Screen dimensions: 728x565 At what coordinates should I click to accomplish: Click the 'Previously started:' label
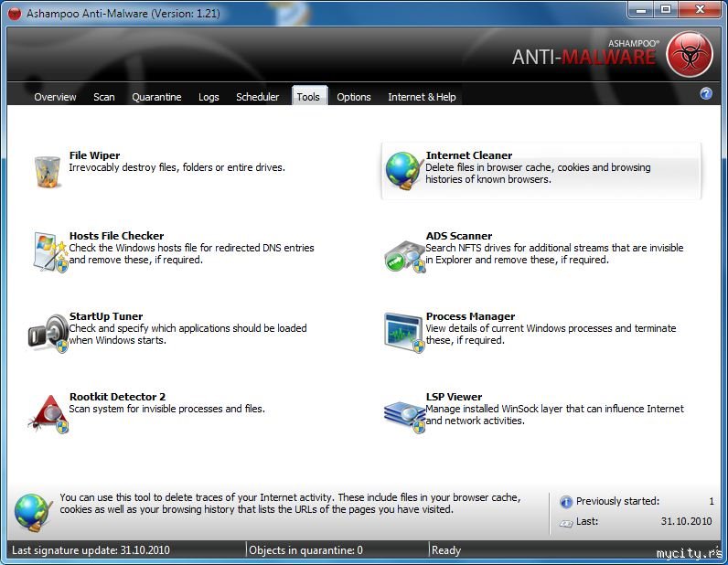(x=617, y=501)
